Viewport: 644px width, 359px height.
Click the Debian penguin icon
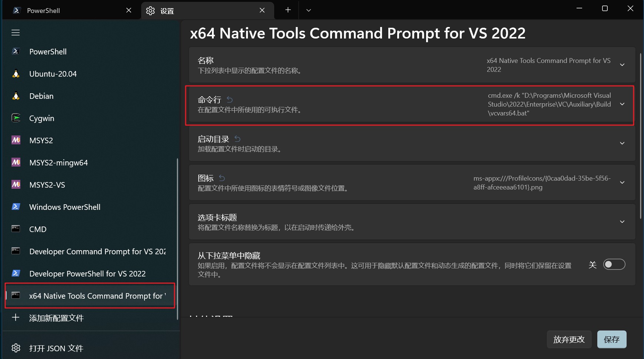16,96
